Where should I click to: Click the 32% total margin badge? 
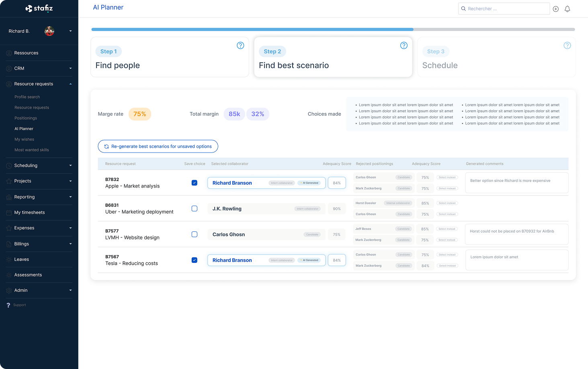[x=258, y=114]
